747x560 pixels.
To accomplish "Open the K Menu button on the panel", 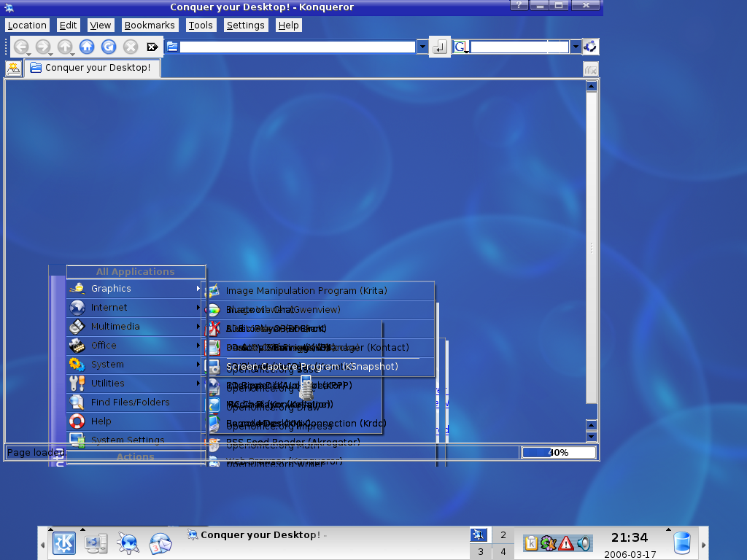I will [64, 543].
